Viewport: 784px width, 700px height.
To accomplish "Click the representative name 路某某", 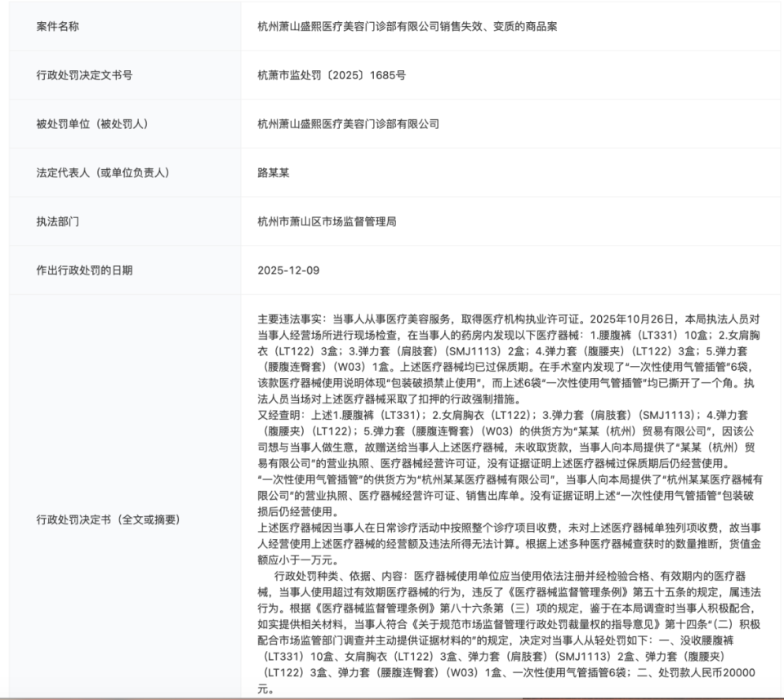I will 274,173.
